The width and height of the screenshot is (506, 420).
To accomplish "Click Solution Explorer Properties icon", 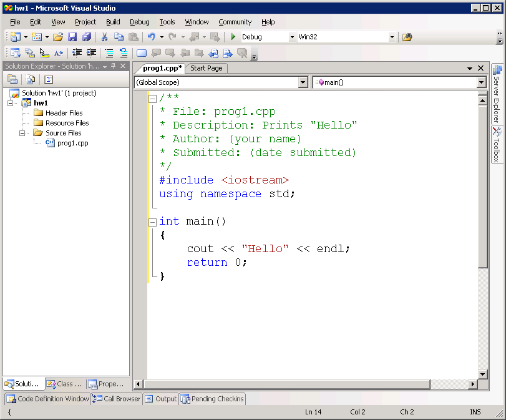I will pos(12,79).
